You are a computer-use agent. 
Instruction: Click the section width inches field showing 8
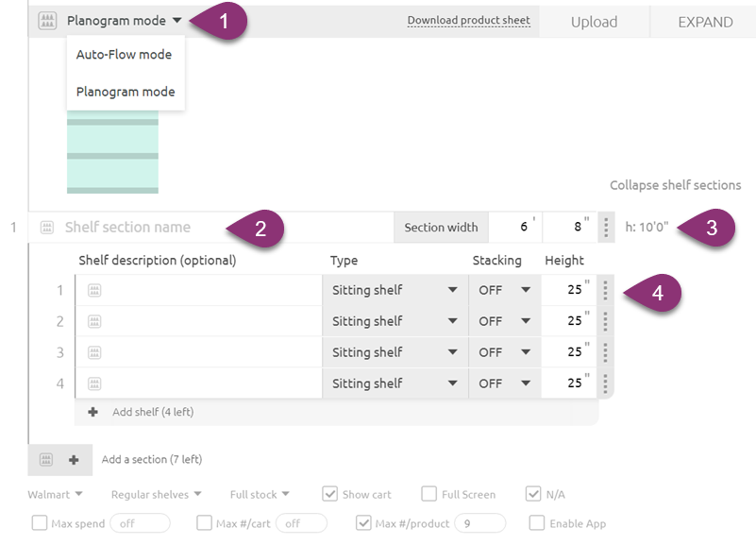tap(570, 228)
